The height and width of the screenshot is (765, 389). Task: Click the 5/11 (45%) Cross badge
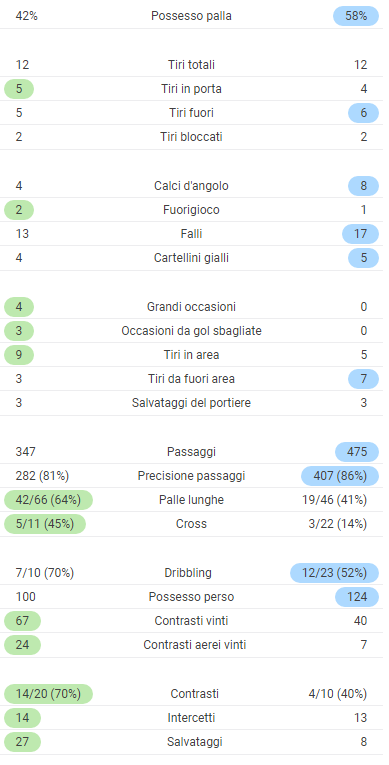coord(45,523)
